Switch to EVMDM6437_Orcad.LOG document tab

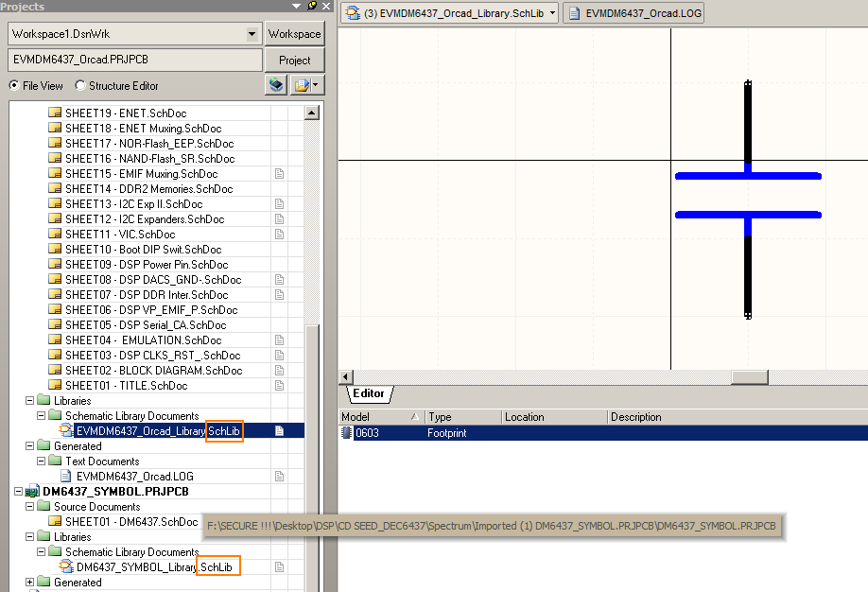click(x=634, y=12)
